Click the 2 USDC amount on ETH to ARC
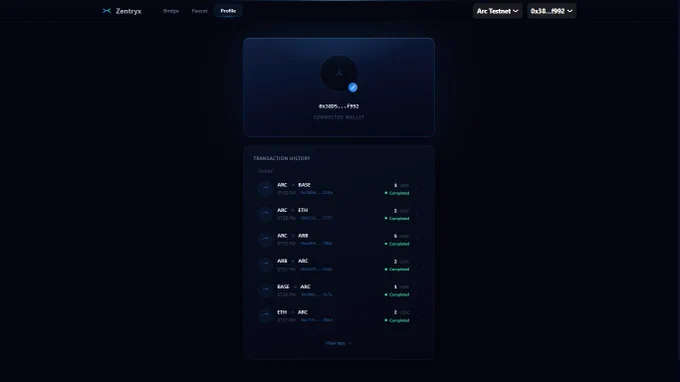Viewport: 680px width, 382px height. [x=401, y=313]
